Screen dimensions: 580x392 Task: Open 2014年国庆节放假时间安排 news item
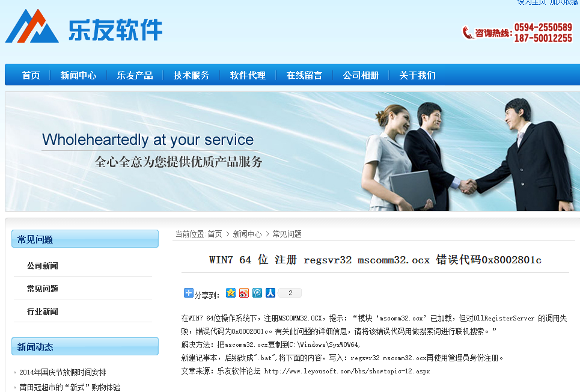point(63,372)
